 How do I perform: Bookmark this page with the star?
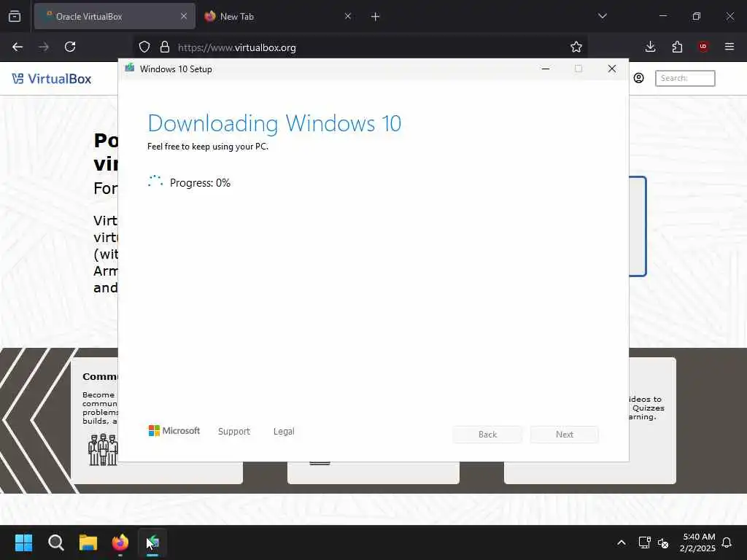(x=576, y=47)
